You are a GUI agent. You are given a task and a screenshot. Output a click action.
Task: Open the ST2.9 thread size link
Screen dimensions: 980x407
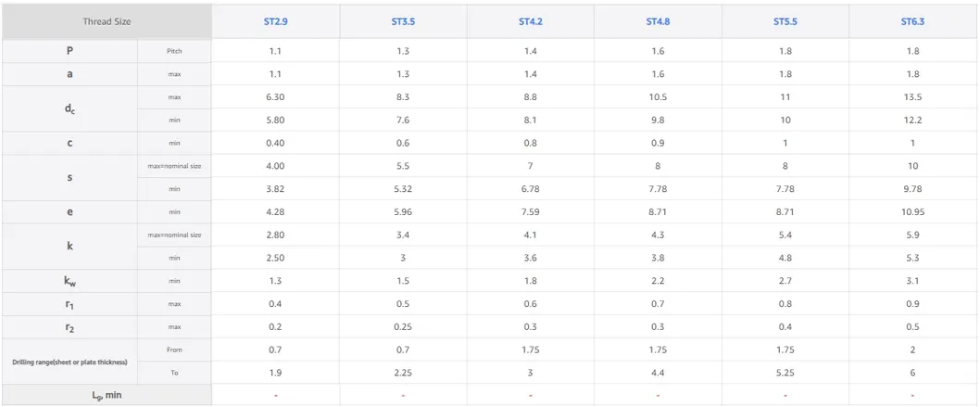[275, 21]
